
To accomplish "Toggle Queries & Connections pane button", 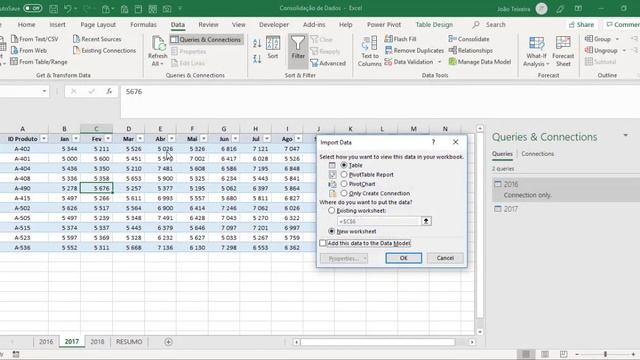I will click(x=206, y=40).
